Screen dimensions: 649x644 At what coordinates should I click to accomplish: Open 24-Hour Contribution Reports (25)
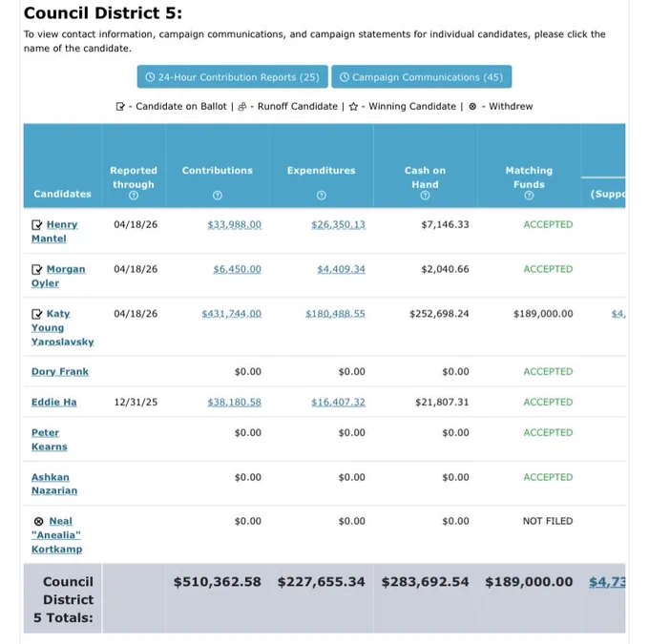232,77
